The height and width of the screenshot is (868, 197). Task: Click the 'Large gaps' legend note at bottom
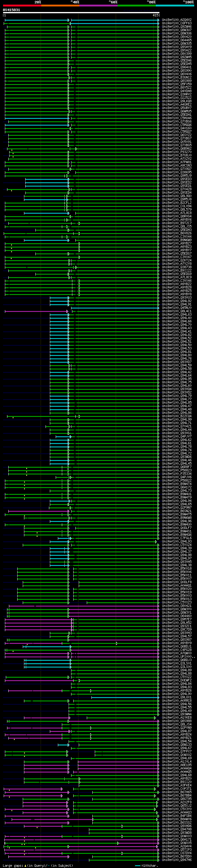click(x=38, y=865)
